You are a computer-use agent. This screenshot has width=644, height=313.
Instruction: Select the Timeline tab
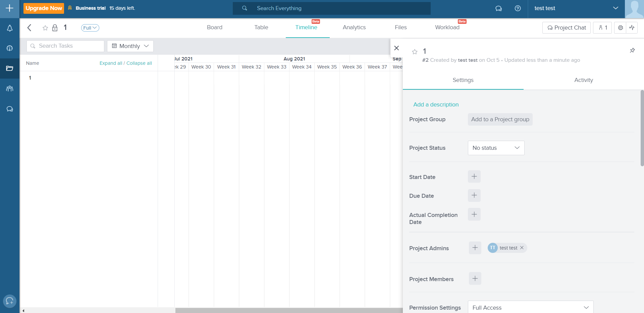pyautogui.click(x=306, y=28)
